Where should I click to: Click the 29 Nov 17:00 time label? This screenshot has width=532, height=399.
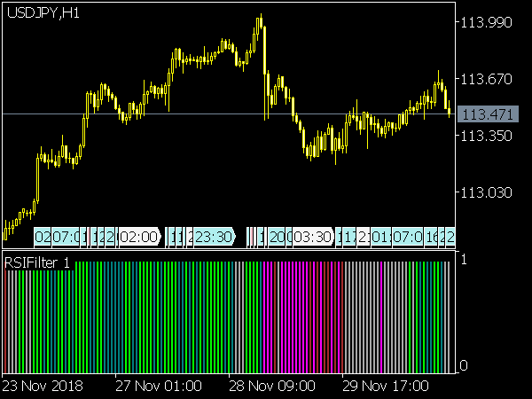click(386, 386)
